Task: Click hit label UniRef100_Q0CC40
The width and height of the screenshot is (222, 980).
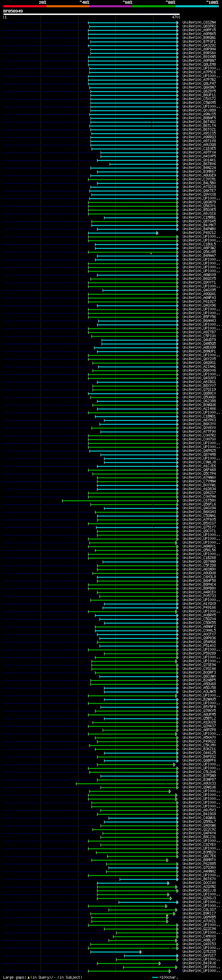Action: click(x=199, y=883)
